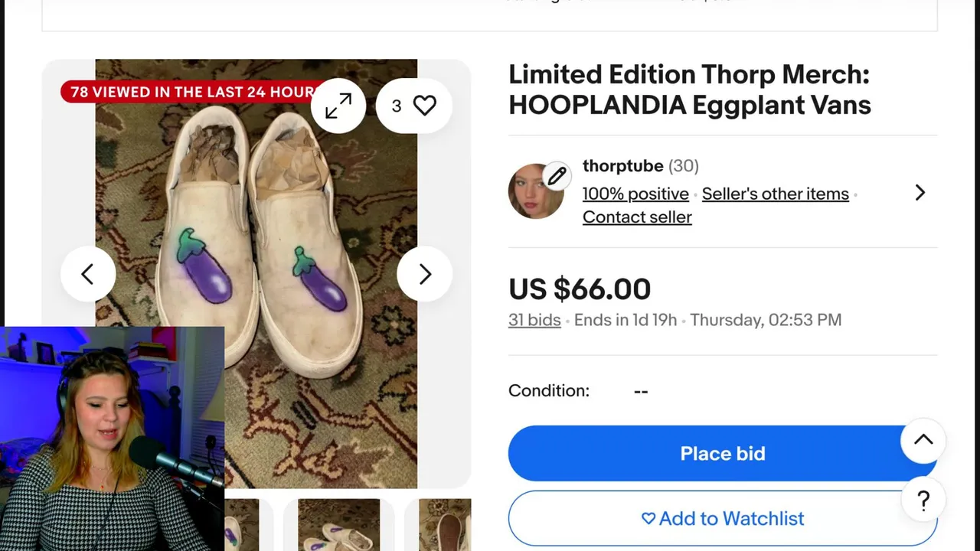Open the help question mark button
The image size is (980, 551).
923,501
